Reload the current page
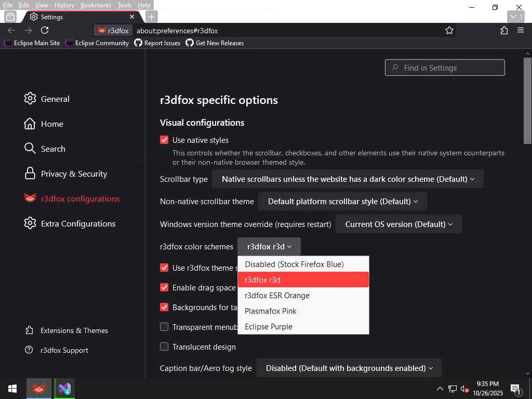Image resolution: width=532 pixels, height=399 pixels. click(x=45, y=30)
